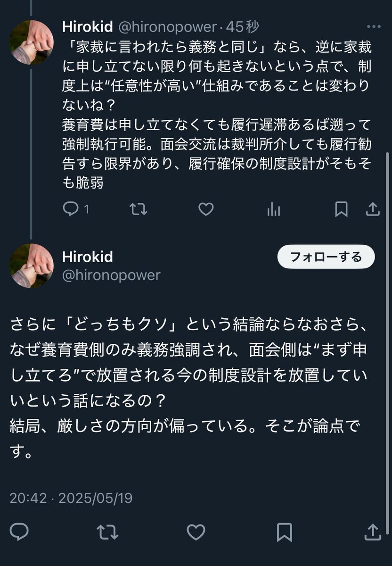Open Hirokid's avatar on first tweet
Image resolution: width=392 pixels, height=566 pixels.
32,42
